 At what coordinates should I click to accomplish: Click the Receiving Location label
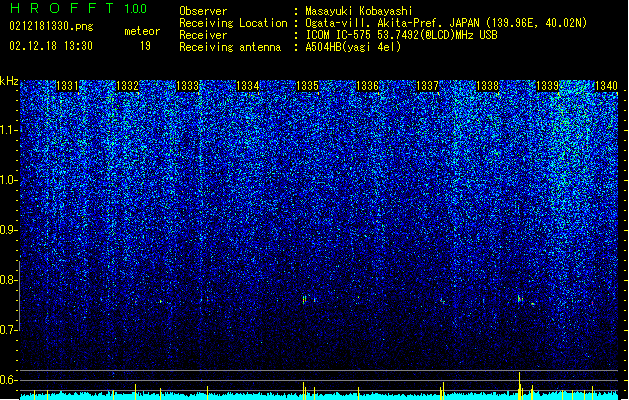point(233,23)
